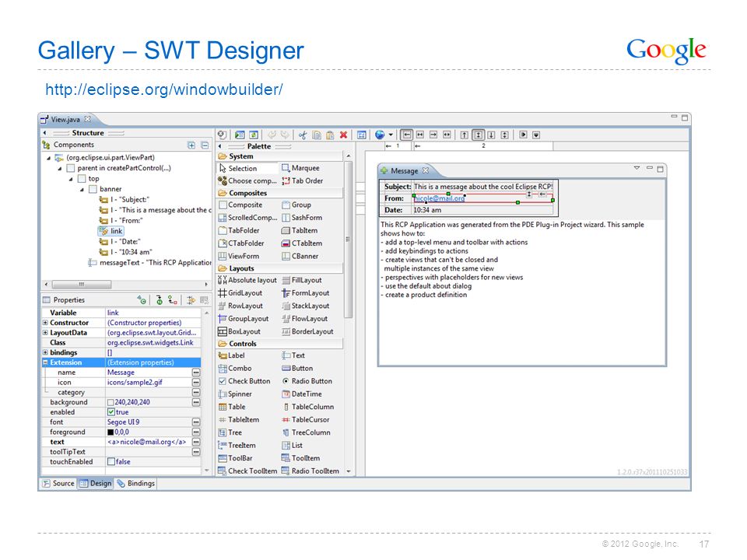This screenshot has width=747, height=560.
Task: Delete the selection with the red X icon
Action: (x=343, y=135)
